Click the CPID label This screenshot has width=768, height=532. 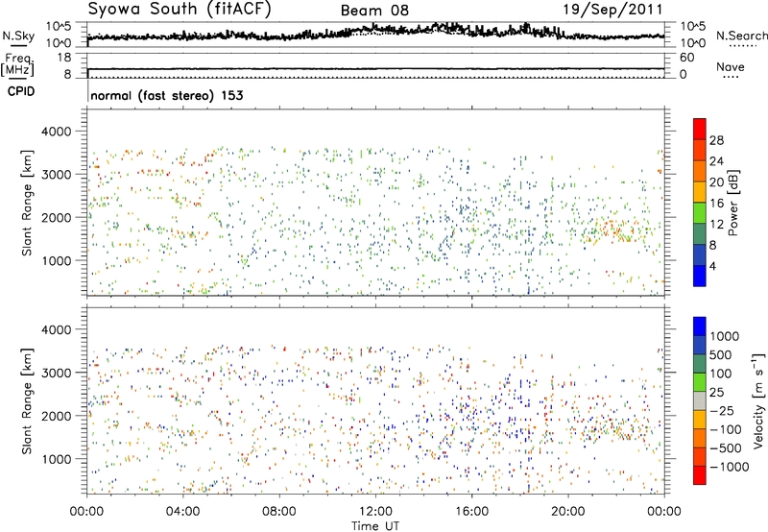tap(21, 91)
